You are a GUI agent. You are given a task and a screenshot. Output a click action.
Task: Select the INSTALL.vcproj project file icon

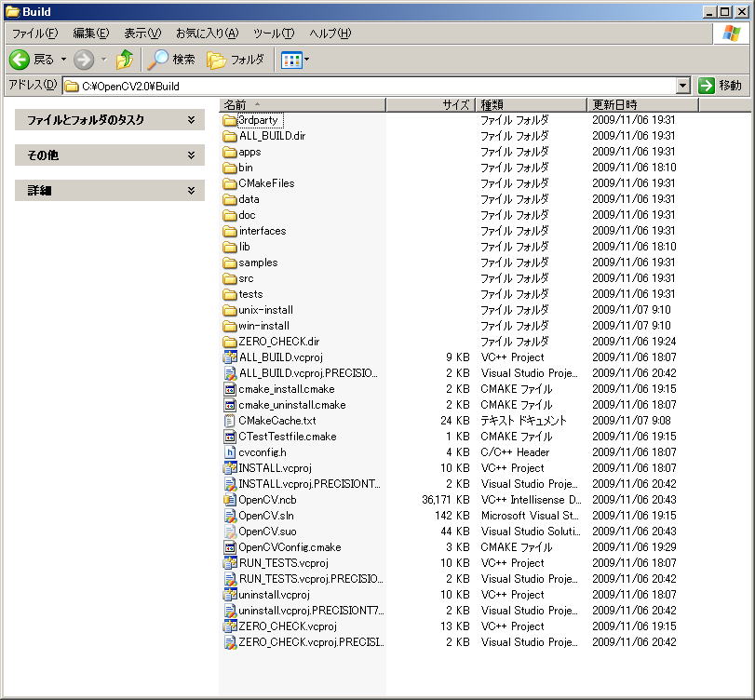point(230,468)
